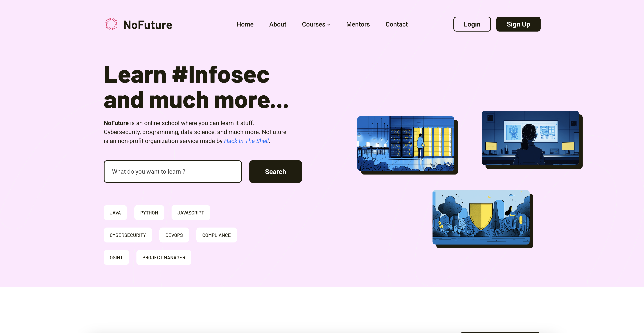Select the OSINT topic tag
This screenshot has height=333, width=644.
point(116,258)
